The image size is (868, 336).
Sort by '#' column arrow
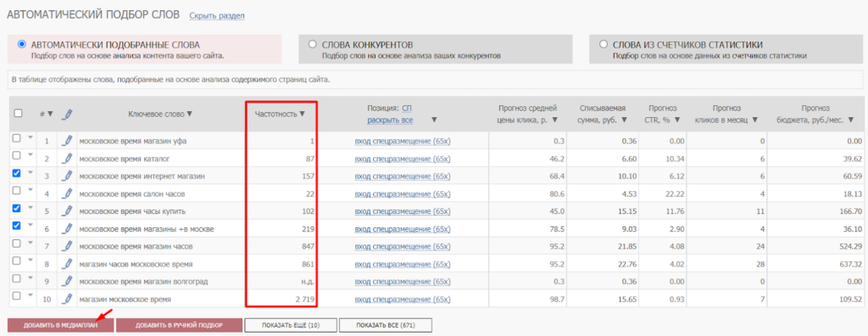(x=50, y=114)
